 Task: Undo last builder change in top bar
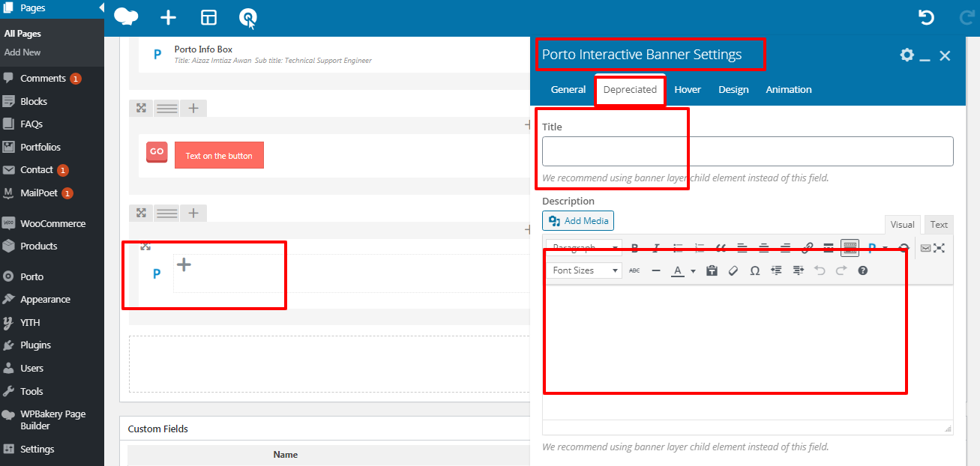[x=927, y=17]
